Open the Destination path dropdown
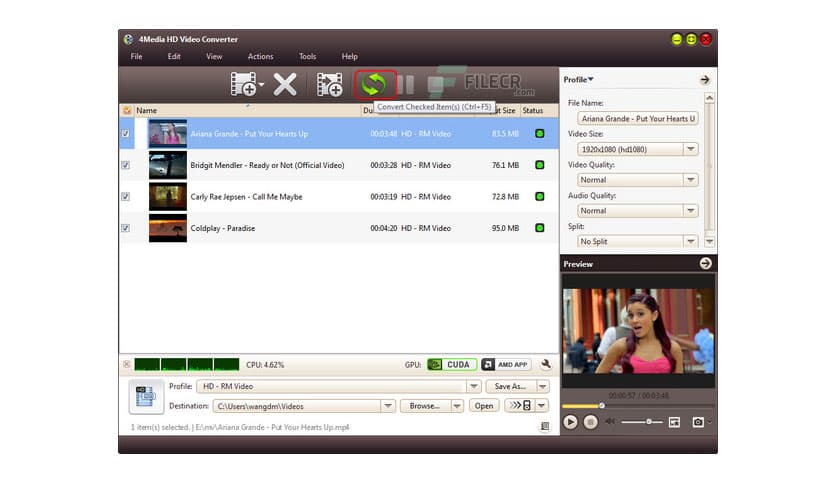836x484 pixels. pos(304,406)
